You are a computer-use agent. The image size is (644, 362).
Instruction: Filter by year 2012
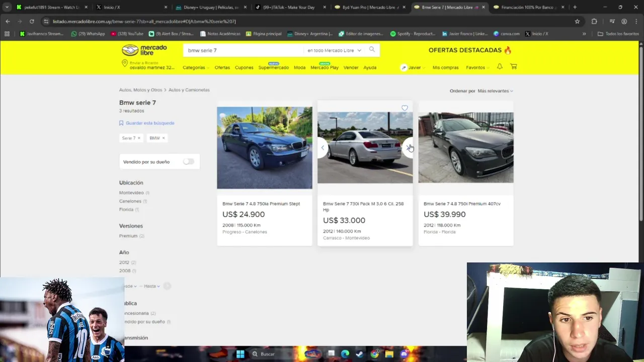click(x=124, y=262)
